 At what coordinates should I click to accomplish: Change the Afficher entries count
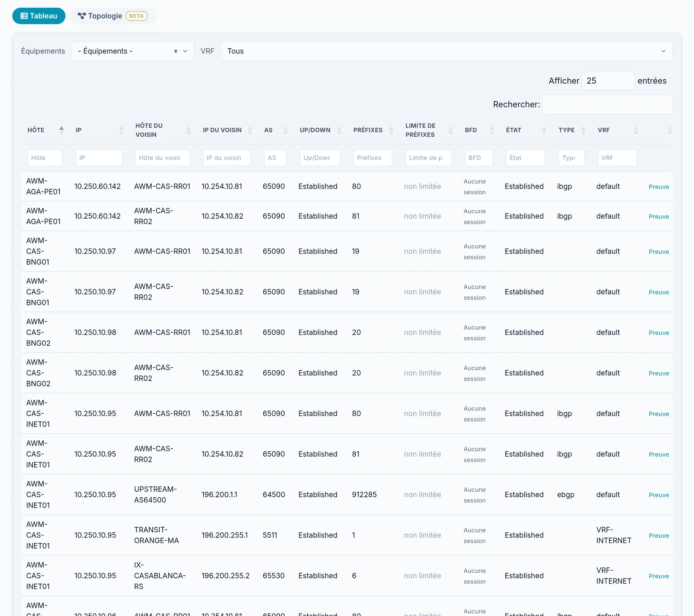pos(608,81)
